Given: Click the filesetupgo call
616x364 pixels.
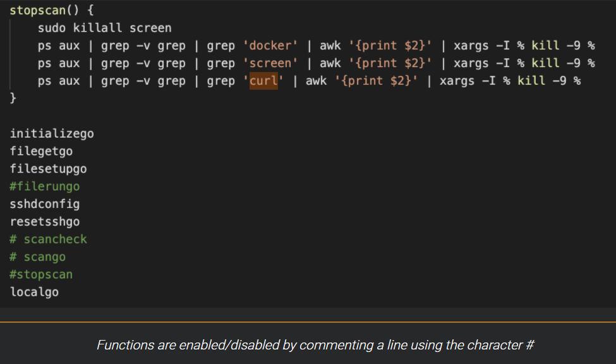Looking at the screenshot, I should coord(48,169).
